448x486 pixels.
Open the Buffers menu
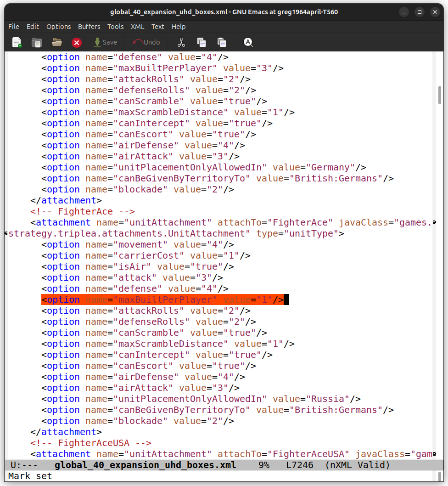pos(89,27)
